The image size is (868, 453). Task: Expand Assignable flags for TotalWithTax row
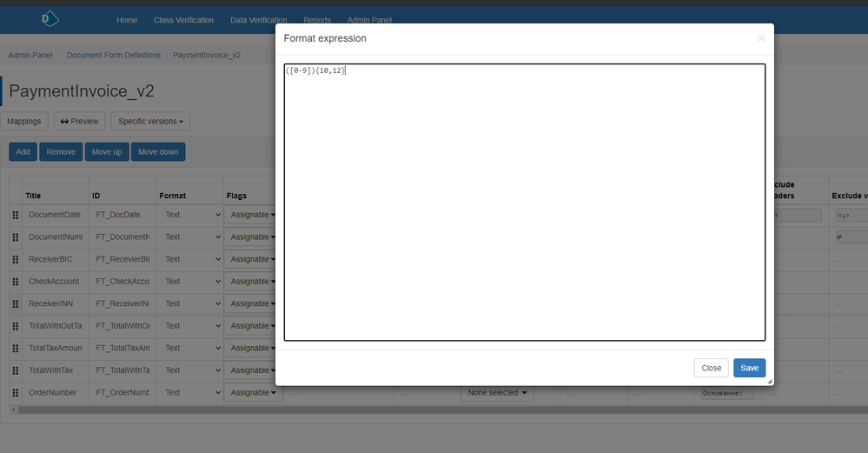click(x=250, y=370)
